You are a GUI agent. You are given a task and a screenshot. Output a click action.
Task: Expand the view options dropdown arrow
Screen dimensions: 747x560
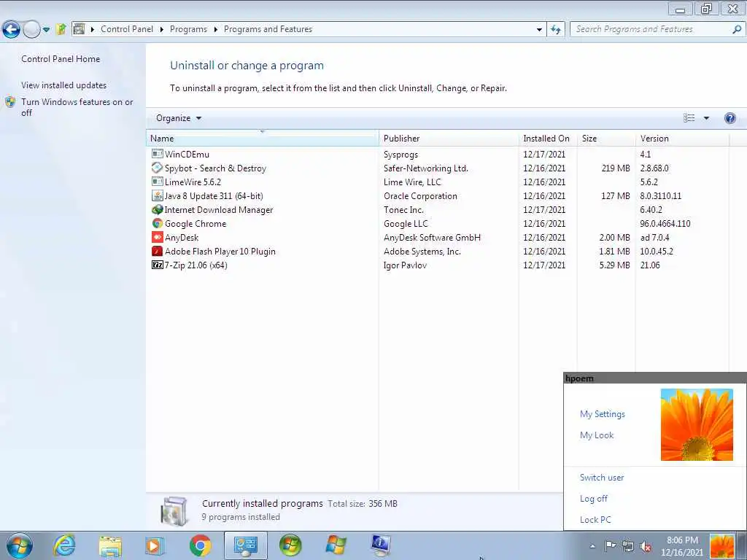(x=706, y=118)
